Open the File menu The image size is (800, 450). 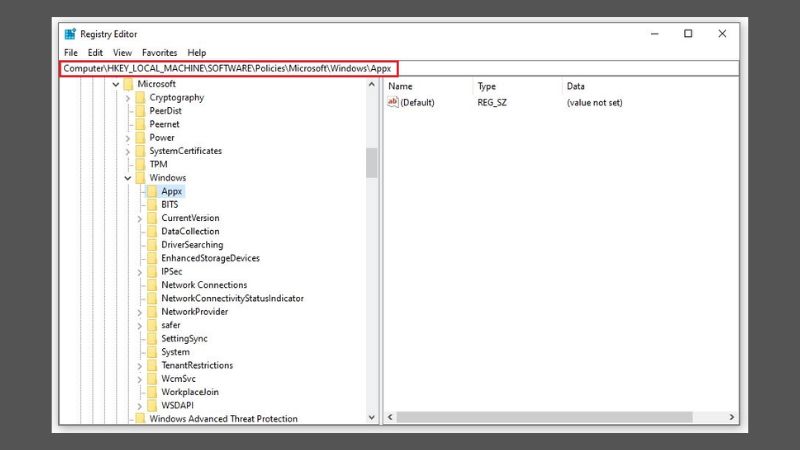tap(70, 52)
